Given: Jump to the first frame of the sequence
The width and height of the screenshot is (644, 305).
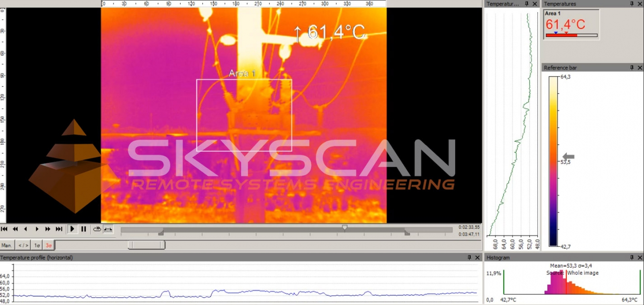Looking at the screenshot, I should coord(4,229).
